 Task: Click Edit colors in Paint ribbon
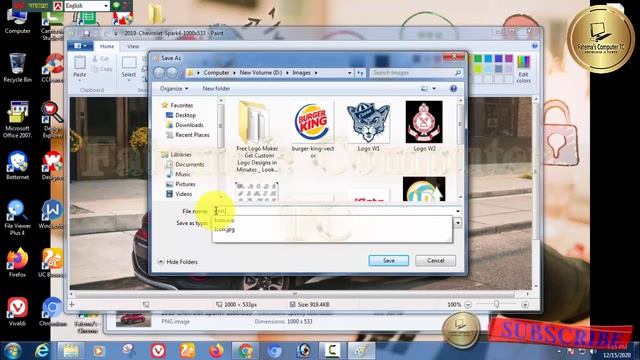(x=524, y=69)
